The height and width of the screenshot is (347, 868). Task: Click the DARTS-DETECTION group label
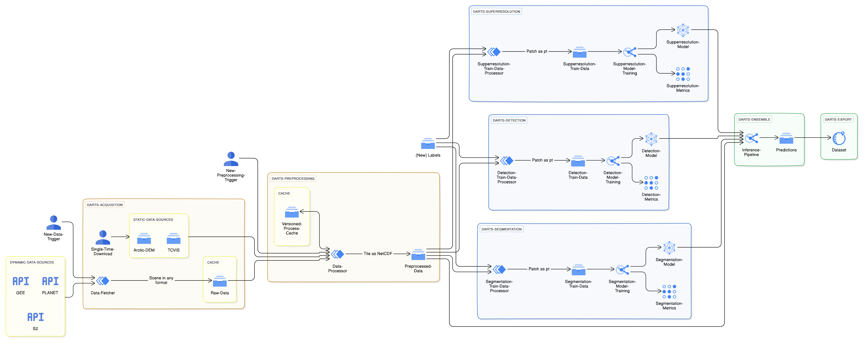509,120
